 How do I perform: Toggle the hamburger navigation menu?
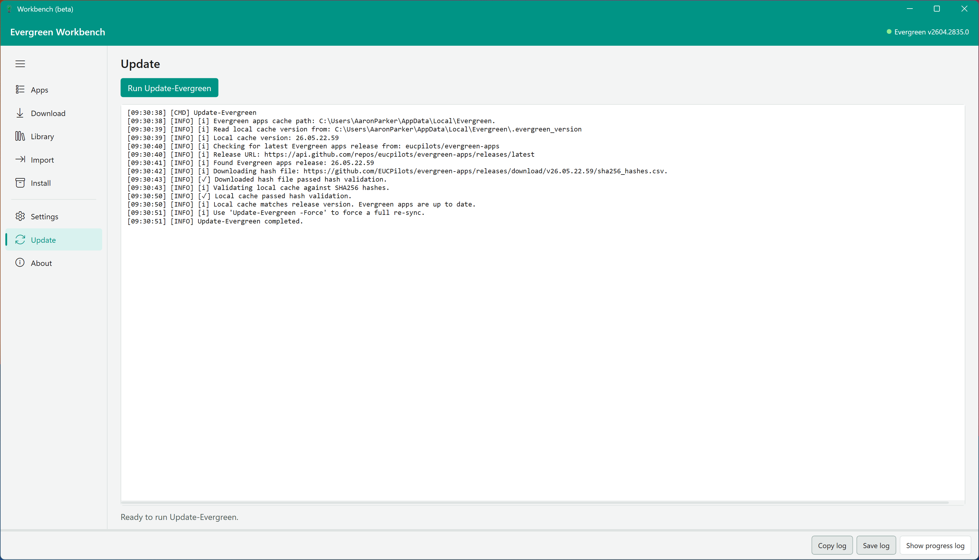pyautogui.click(x=20, y=64)
